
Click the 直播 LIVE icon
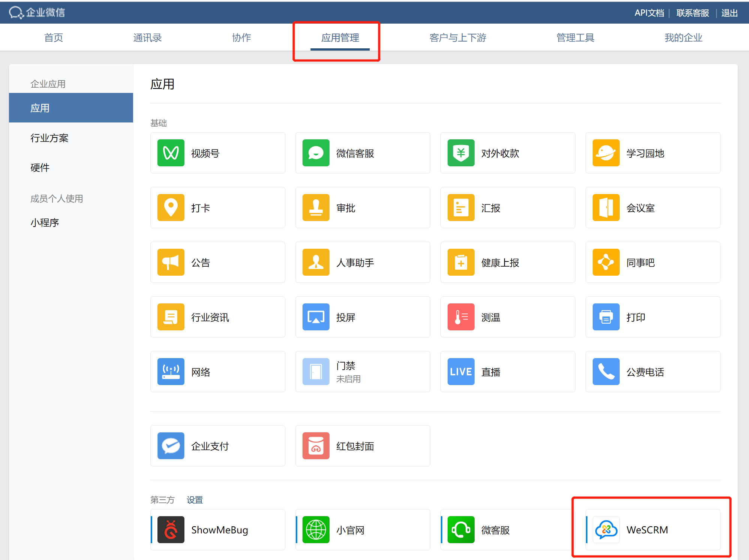(x=461, y=372)
